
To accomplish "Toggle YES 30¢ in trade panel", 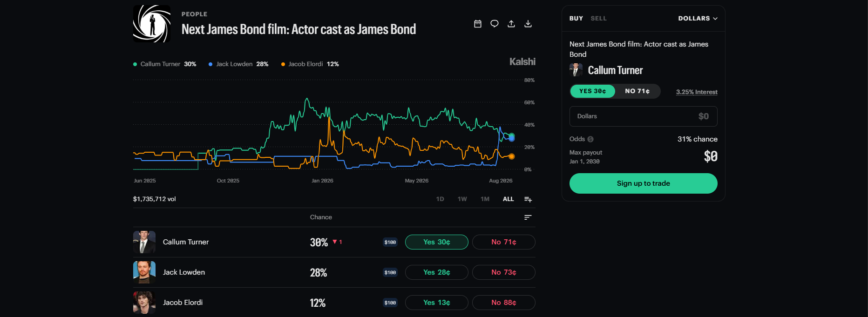I will tap(593, 91).
